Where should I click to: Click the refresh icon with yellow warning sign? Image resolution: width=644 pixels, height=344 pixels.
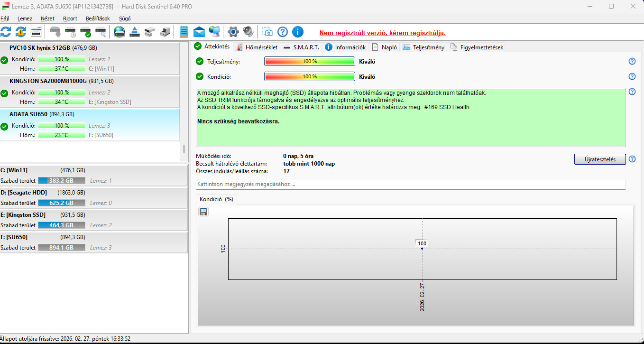coord(21,32)
